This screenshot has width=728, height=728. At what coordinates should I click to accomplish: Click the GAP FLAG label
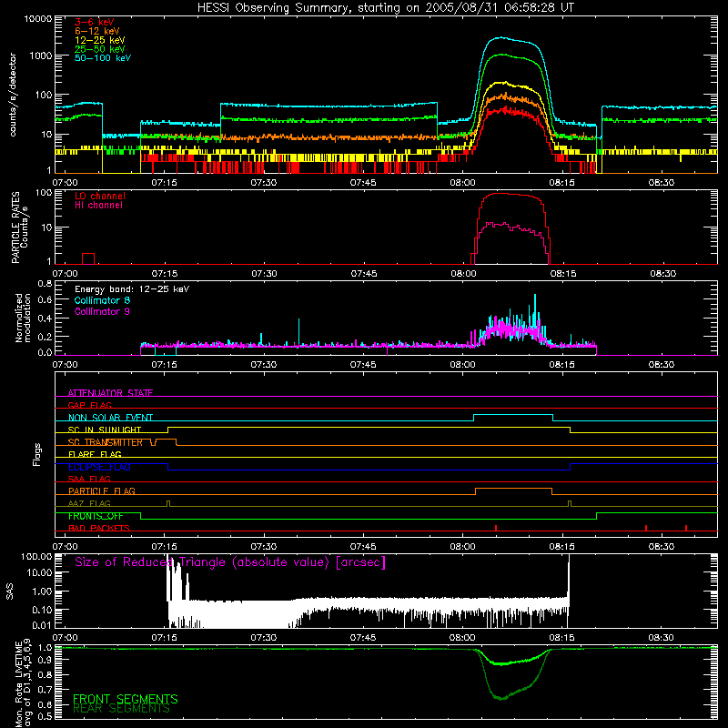click(89, 405)
